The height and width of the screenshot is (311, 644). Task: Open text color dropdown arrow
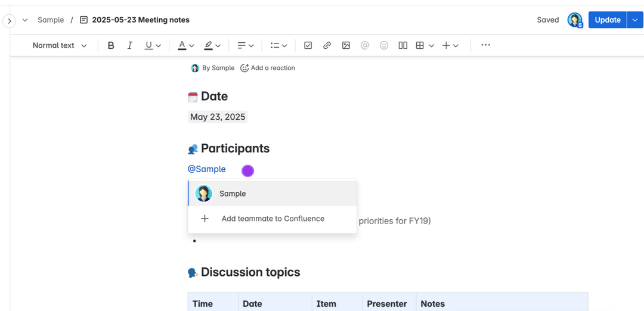191,45
